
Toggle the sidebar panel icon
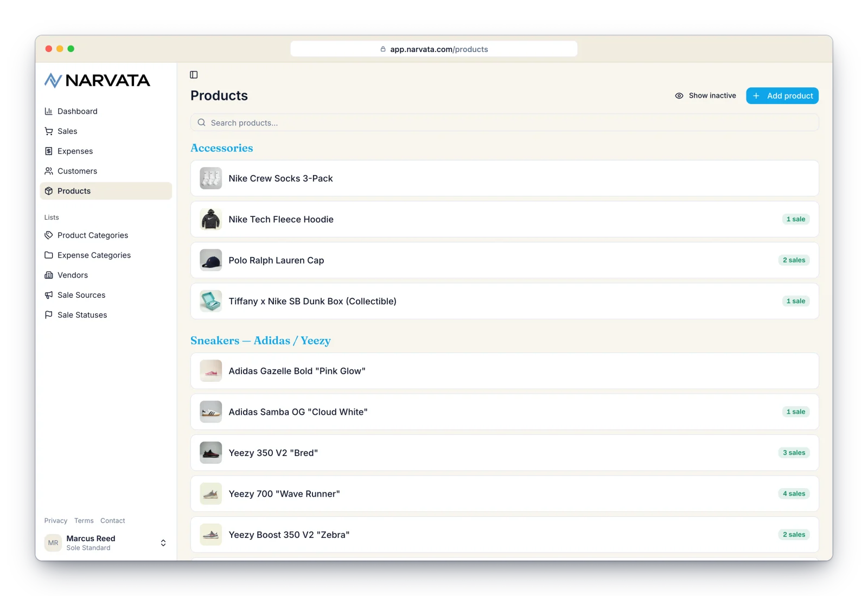coord(194,75)
